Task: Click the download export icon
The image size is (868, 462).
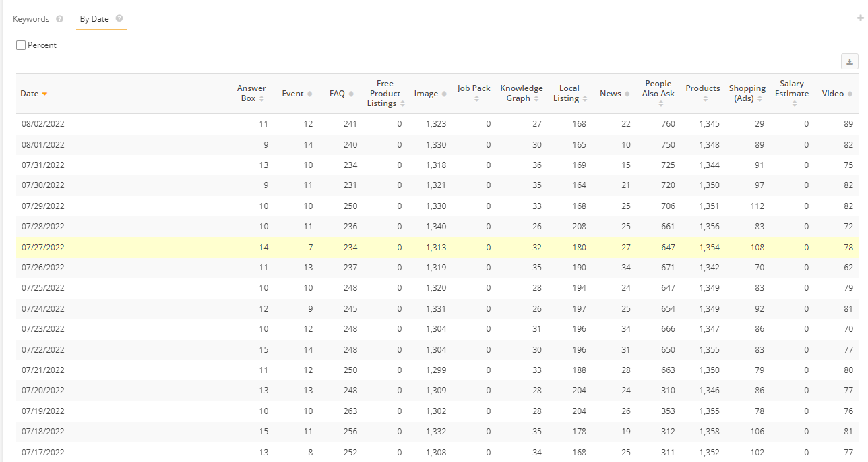Action: pyautogui.click(x=849, y=62)
